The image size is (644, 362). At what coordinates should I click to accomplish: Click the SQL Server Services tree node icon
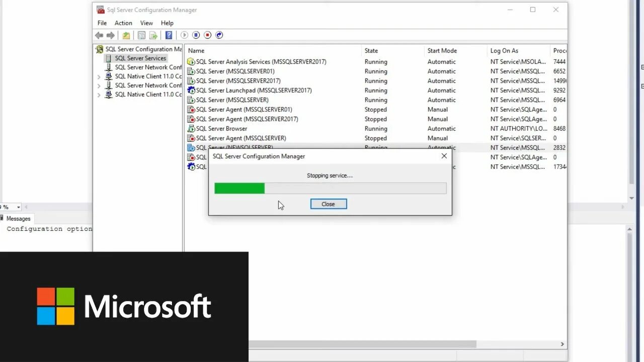[x=109, y=58]
